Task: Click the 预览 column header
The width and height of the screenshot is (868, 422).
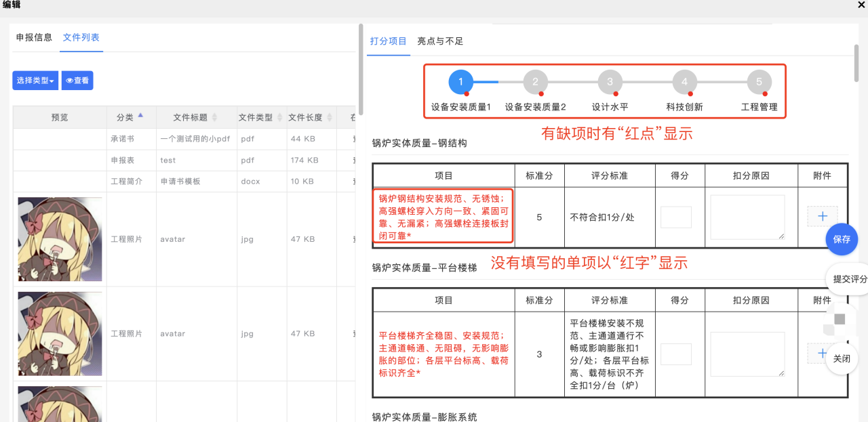Action: pyautogui.click(x=60, y=117)
